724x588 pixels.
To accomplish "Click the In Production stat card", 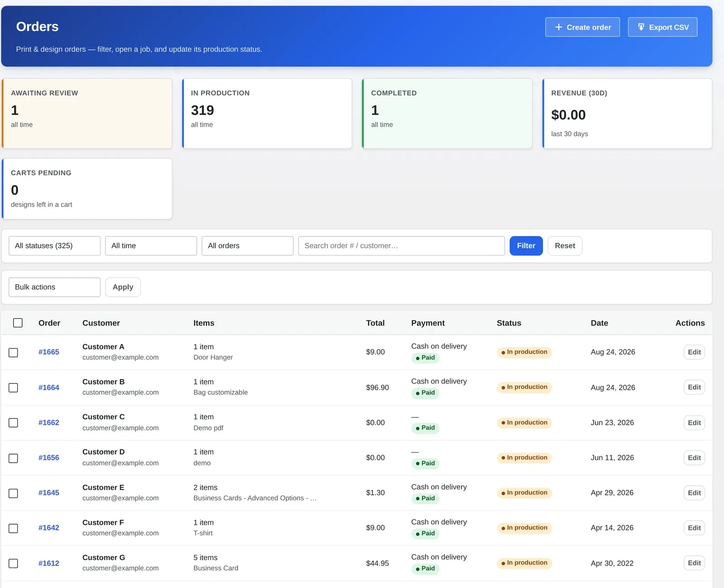I will 267,114.
